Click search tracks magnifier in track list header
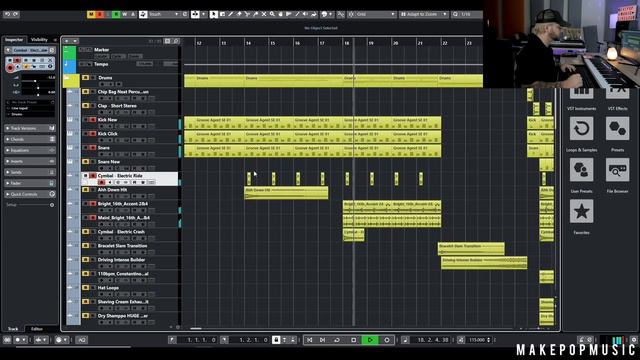This screenshot has height=360, width=640. (176, 41)
